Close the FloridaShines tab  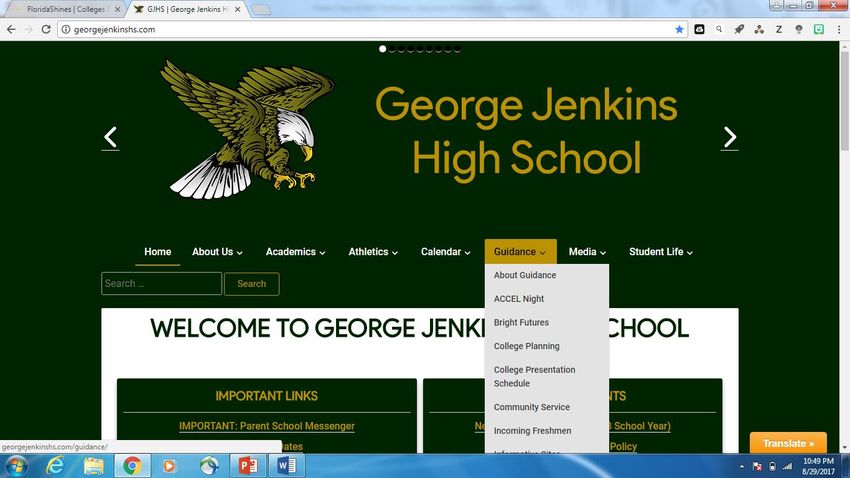click(x=117, y=9)
